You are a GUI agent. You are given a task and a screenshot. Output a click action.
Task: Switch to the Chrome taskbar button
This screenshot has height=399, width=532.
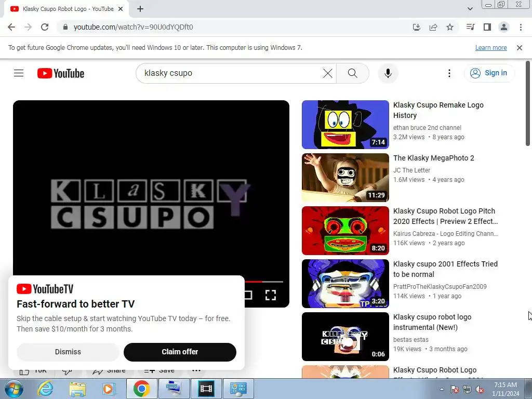[x=141, y=389]
